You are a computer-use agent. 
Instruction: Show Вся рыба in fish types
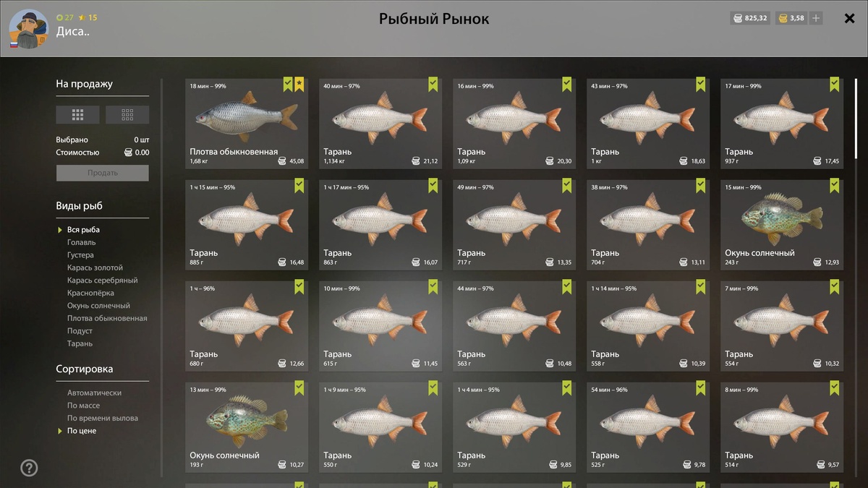83,230
